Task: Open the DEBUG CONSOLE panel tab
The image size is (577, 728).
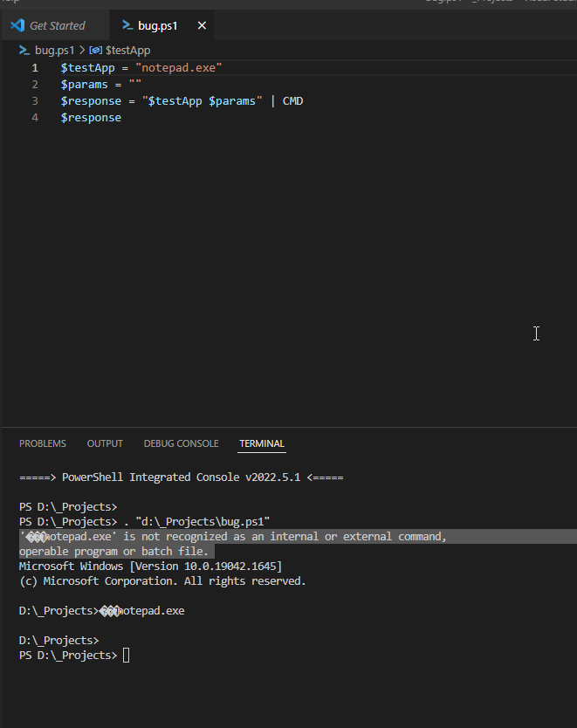Action: pos(181,443)
